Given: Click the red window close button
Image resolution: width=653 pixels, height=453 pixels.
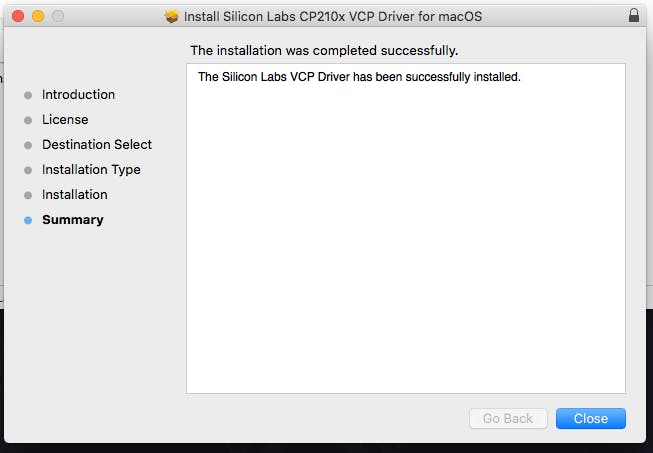Looking at the screenshot, I should pyautogui.click(x=20, y=16).
